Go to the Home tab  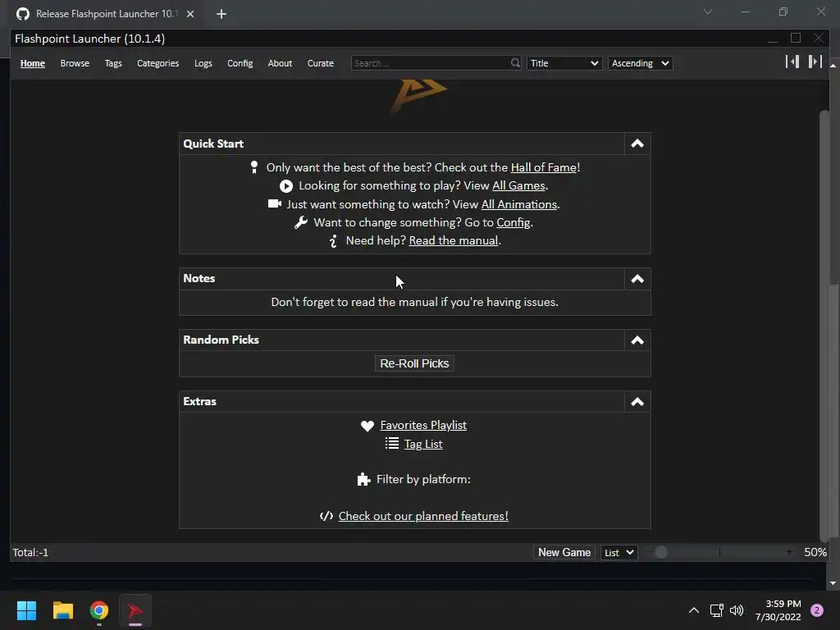click(33, 63)
